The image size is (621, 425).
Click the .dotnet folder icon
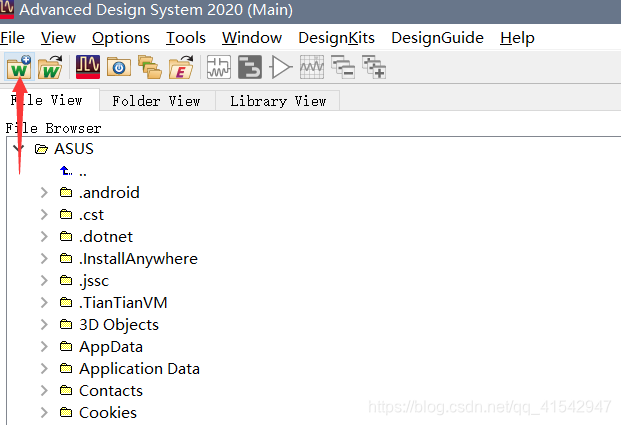pyautogui.click(x=66, y=236)
